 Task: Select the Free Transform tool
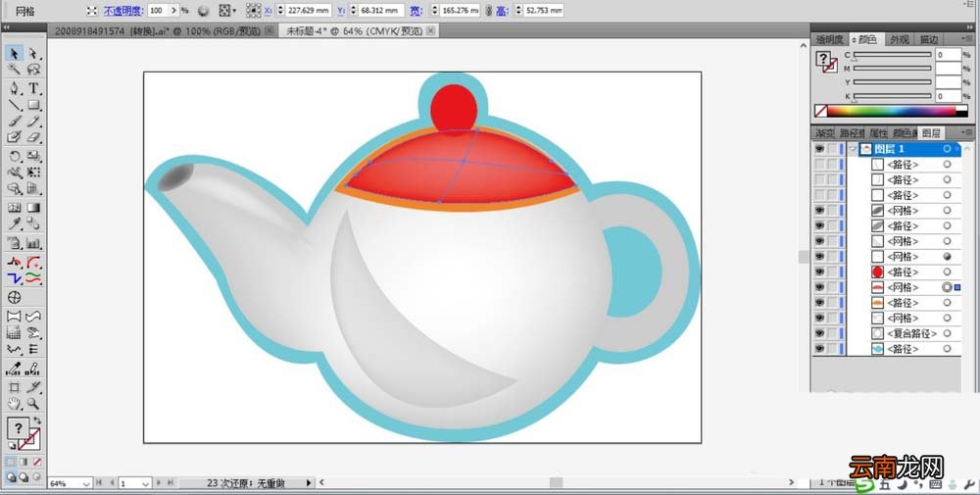[33, 172]
